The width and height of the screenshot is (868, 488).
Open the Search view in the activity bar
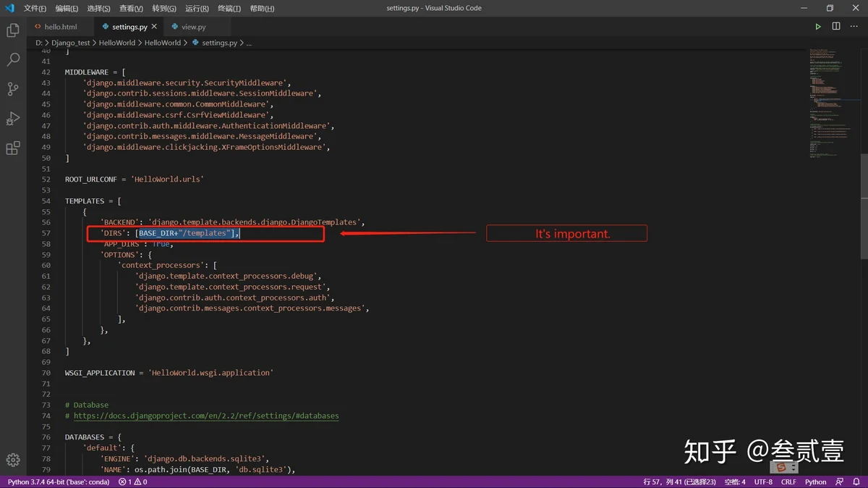click(13, 59)
